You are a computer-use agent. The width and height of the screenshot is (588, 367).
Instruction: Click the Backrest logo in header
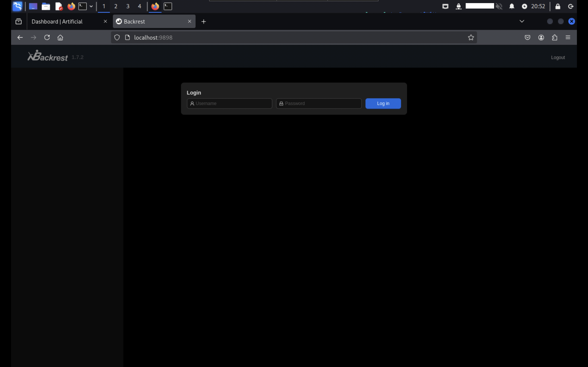pyautogui.click(x=48, y=56)
